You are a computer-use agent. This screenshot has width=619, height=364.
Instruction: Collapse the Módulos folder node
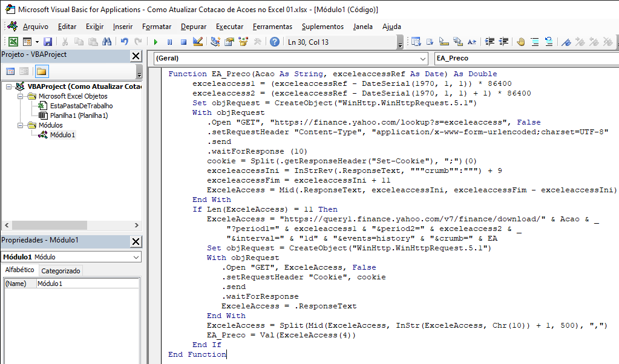[20, 125]
